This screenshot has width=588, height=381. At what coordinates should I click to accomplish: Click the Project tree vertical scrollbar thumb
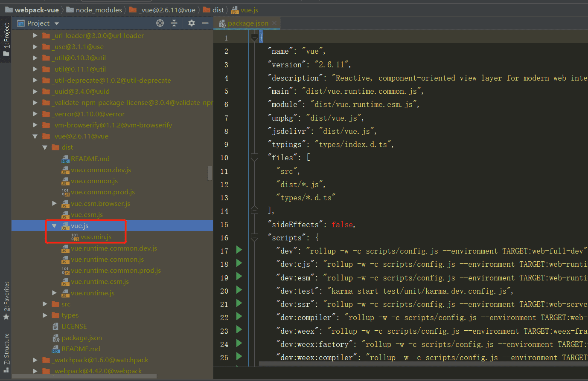click(210, 173)
